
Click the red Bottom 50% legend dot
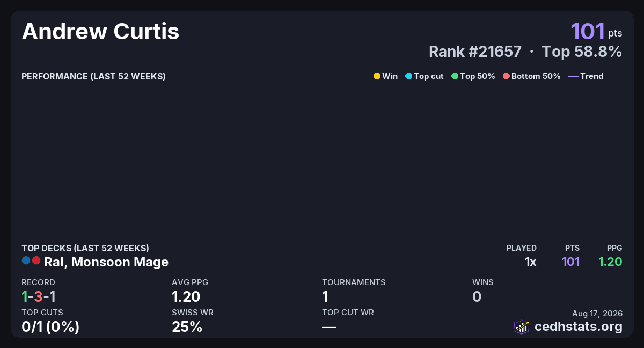click(x=506, y=76)
